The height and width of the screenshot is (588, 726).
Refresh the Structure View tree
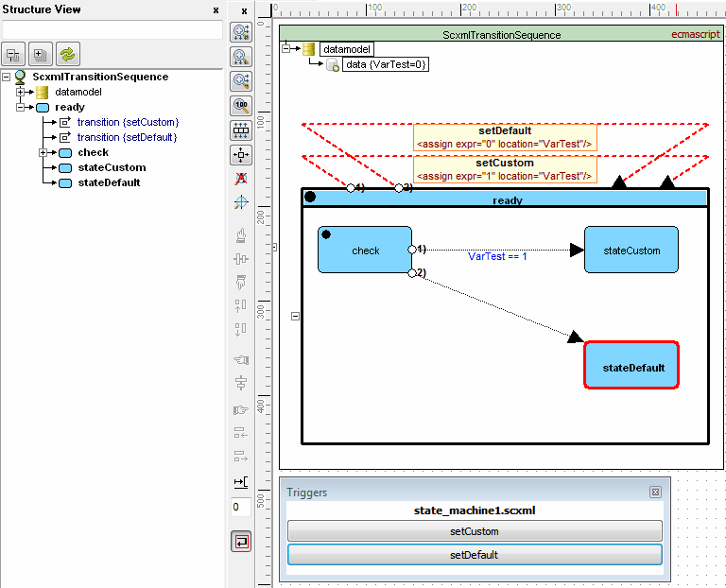(x=67, y=54)
